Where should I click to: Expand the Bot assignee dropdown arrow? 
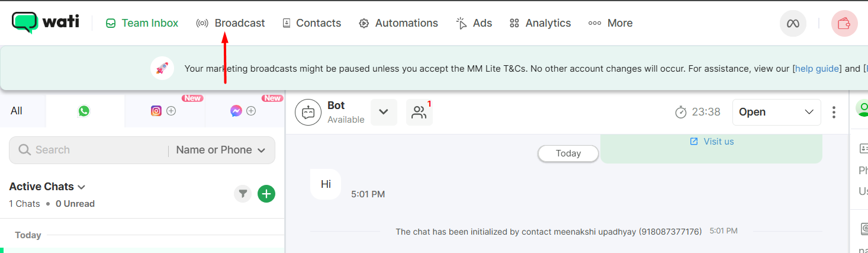[384, 112]
